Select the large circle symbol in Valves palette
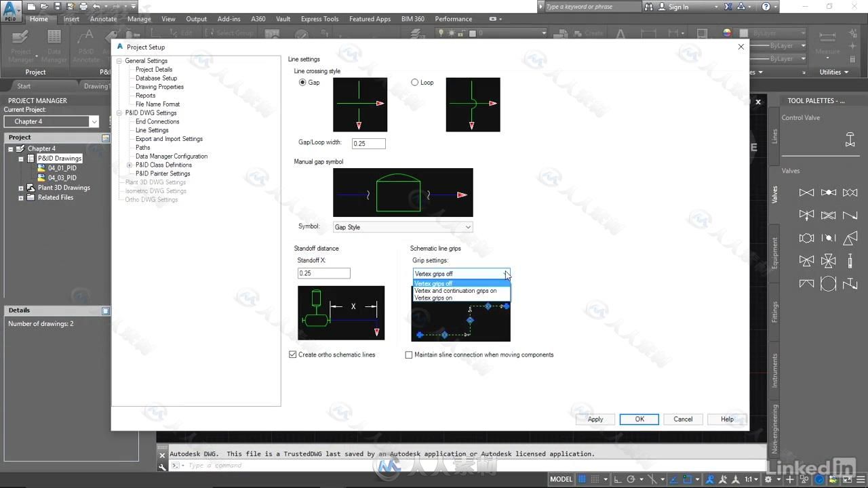This screenshot has width=868, height=488. coord(828,283)
